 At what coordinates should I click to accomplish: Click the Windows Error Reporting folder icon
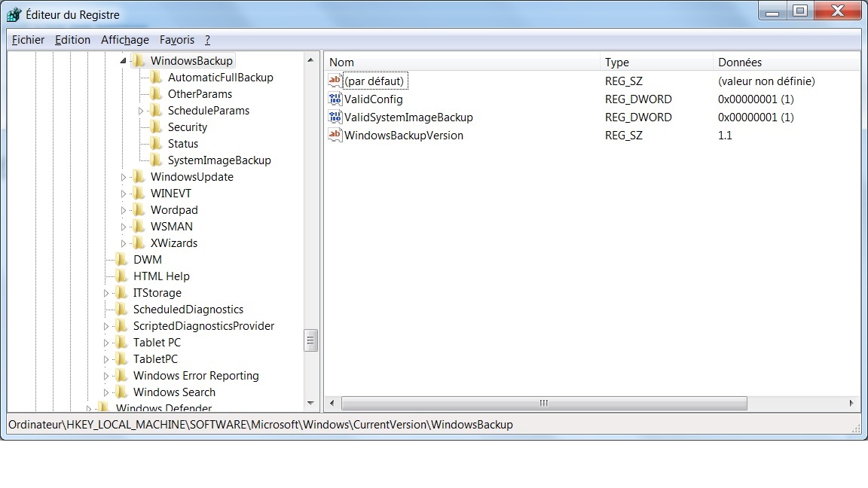pyautogui.click(x=121, y=376)
